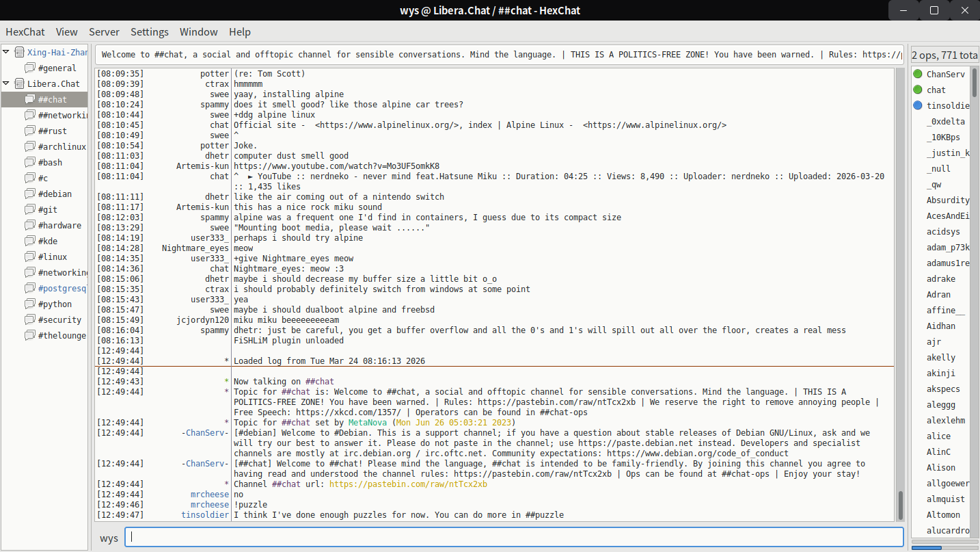
Task: Click the wys nickname button
Action: 109,538
